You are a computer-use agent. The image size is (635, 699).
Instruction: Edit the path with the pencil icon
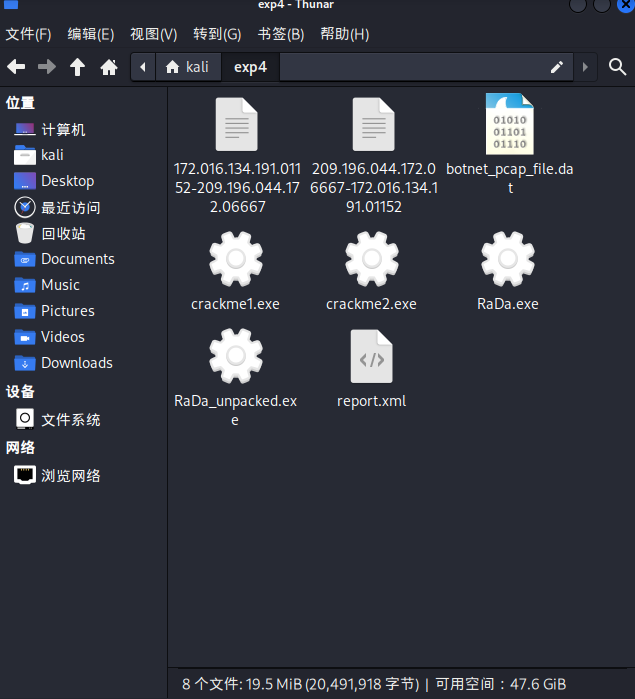[557, 67]
